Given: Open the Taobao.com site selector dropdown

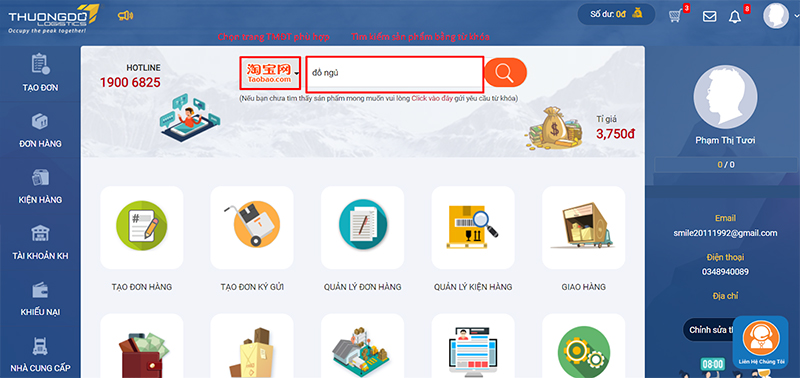Looking at the screenshot, I should (x=270, y=73).
